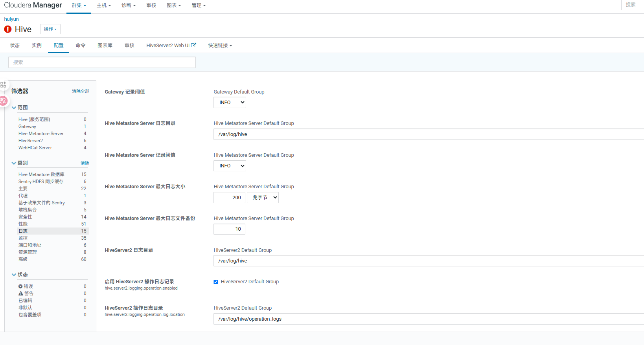Toggle the HiveServer2 operation logging checkbox
The image size is (644, 345).
pos(216,282)
